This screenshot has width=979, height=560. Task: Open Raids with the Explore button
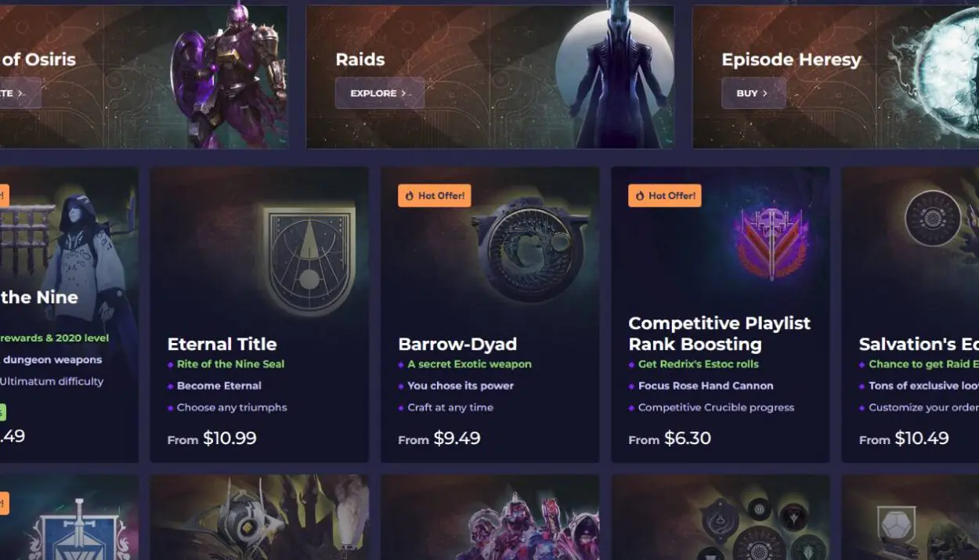coord(380,93)
